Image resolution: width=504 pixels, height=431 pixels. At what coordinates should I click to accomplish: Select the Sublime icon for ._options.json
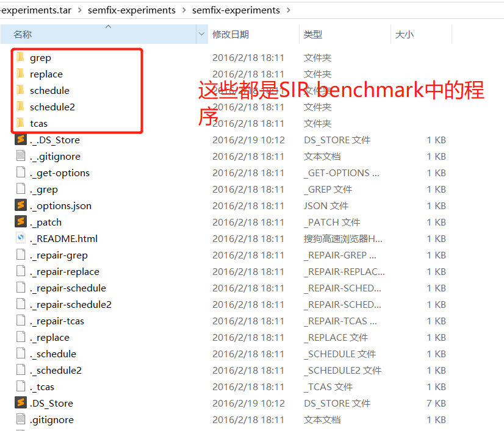(x=21, y=205)
